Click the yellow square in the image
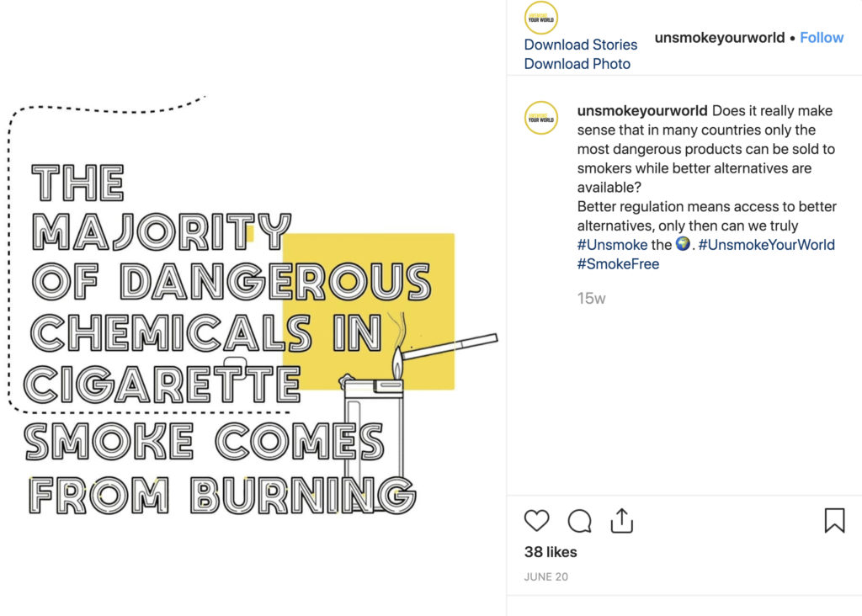The image size is (862, 616). [x=369, y=311]
